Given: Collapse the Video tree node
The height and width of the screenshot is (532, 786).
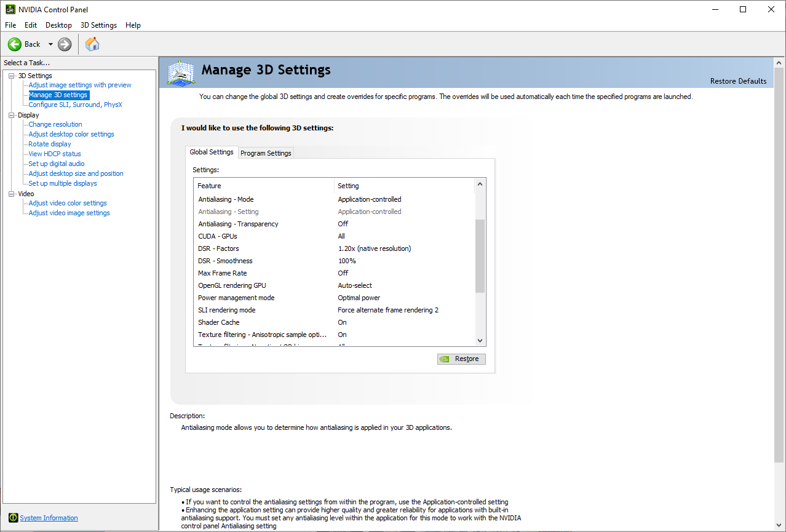Looking at the screenshot, I should point(11,194).
